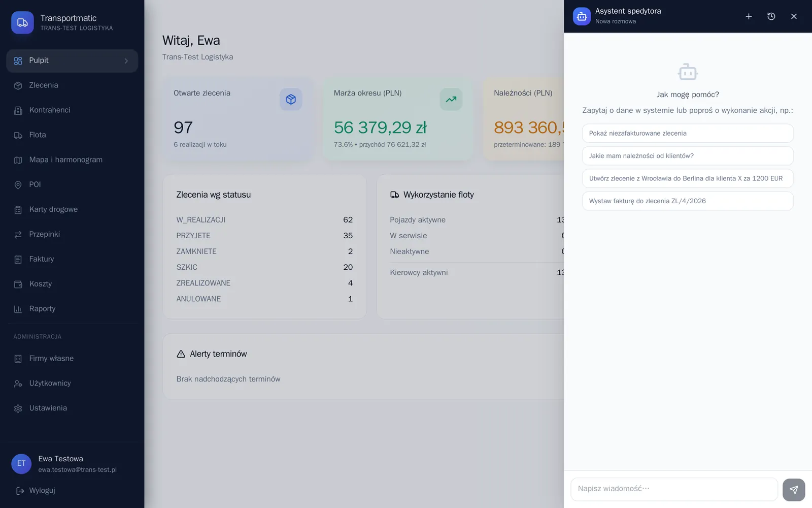
Task: Click the PRZYJETE status row
Action: (x=264, y=236)
